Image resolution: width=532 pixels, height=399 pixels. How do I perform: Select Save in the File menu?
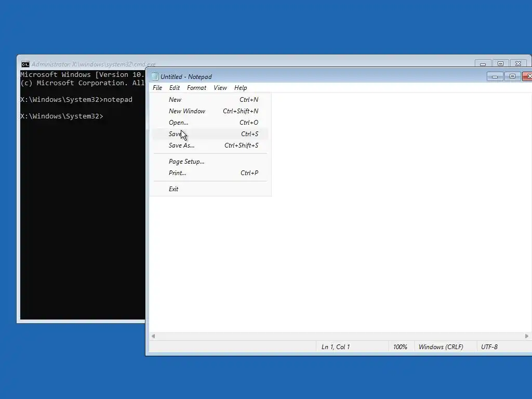coord(210,134)
